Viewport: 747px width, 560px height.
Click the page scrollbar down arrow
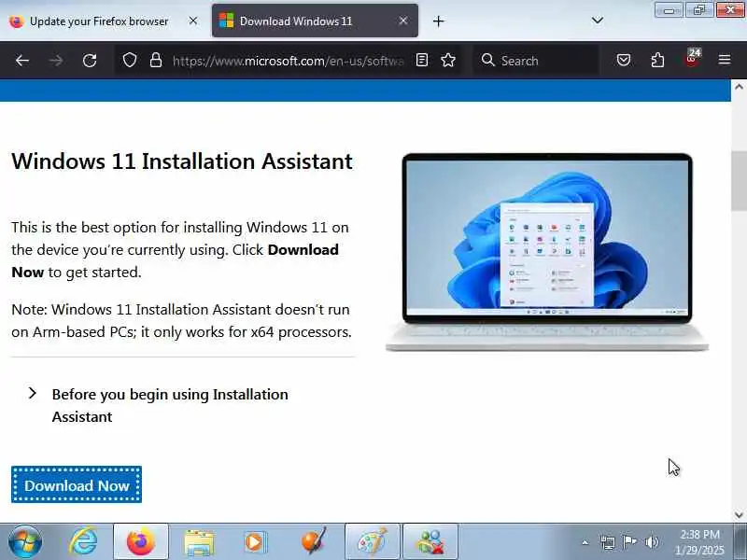pos(739,514)
